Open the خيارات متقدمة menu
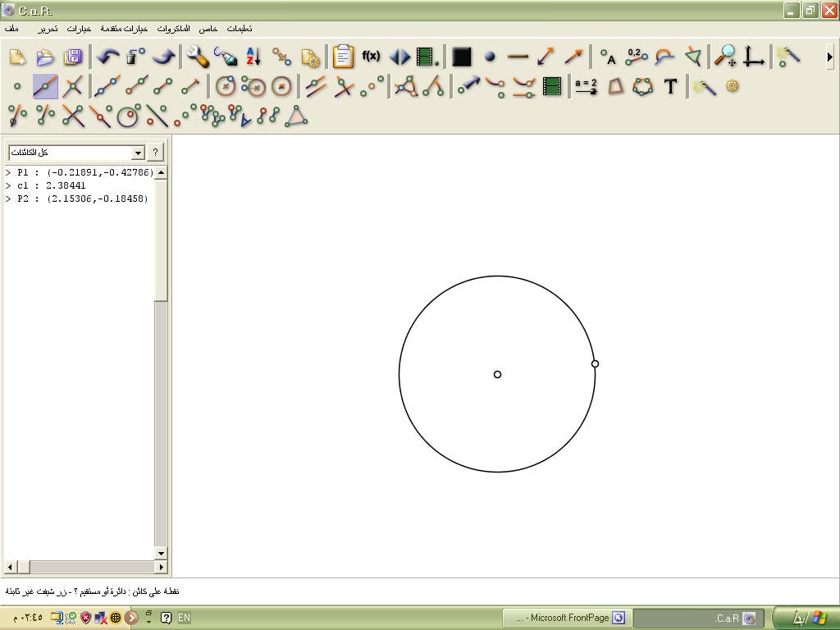 pos(124,29)
